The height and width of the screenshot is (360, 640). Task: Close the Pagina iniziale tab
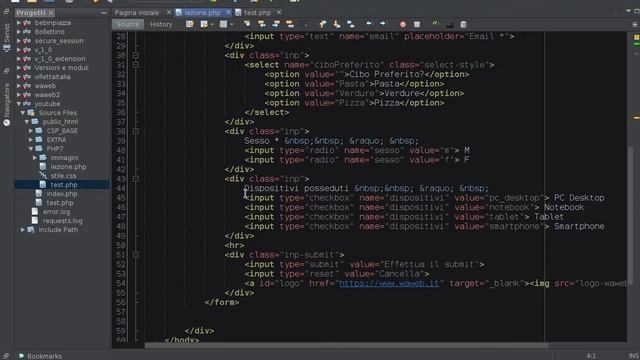tap(169, 13)
